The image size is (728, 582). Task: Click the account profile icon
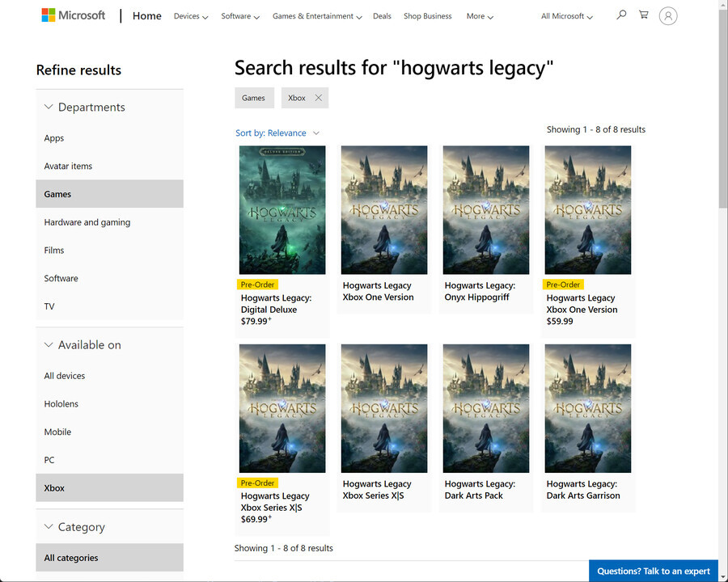(667, 16)
